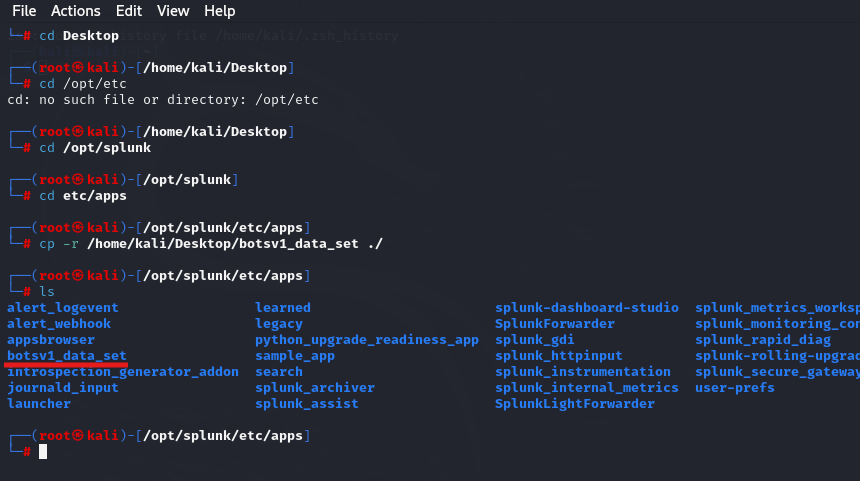Viewport: 860px width, 481px height.
Task: Click the 'cd /opt/splunk' command line
Action: coord(94,148)
